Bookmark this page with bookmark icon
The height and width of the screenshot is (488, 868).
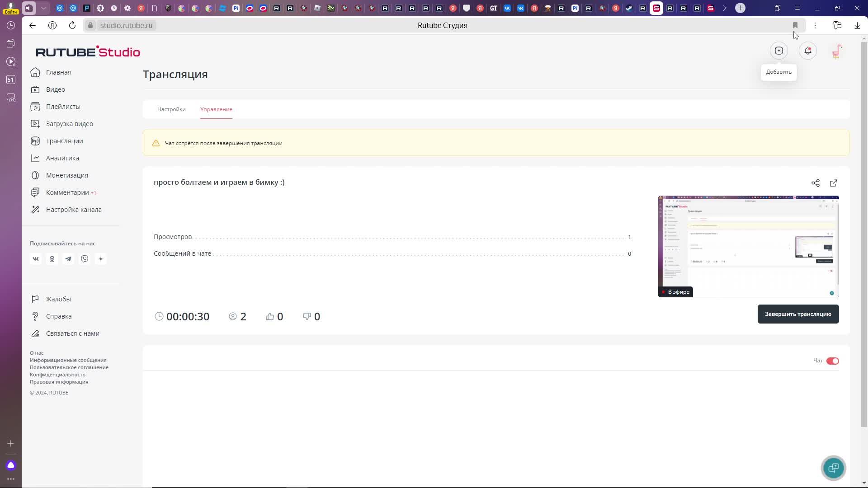coord(795,25)
